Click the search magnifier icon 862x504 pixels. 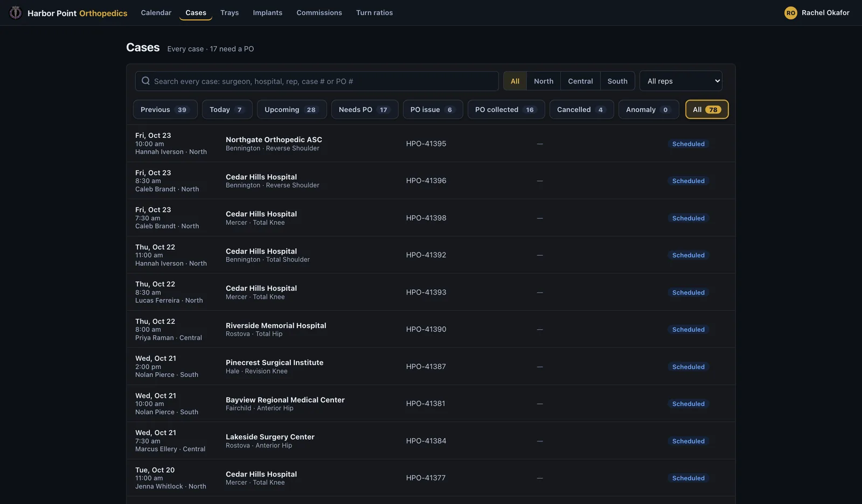click(145, 81)
